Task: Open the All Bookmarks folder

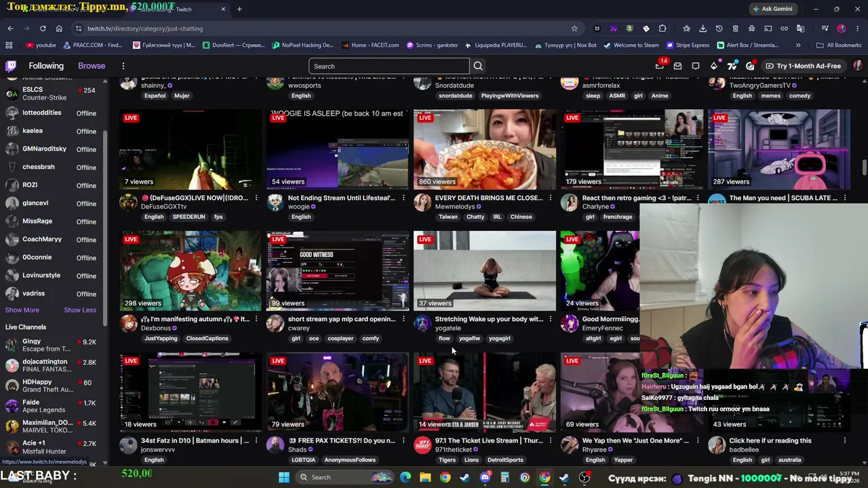Action: (x=839, y=45)
